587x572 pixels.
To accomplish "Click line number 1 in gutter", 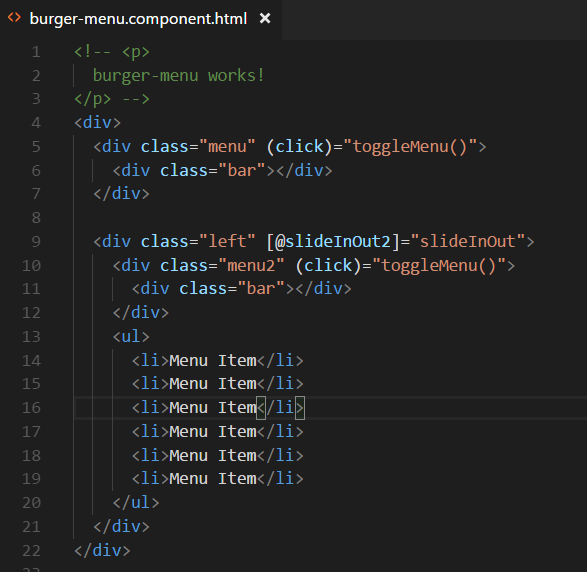I will pyautogui.click(x=36, y=52).
